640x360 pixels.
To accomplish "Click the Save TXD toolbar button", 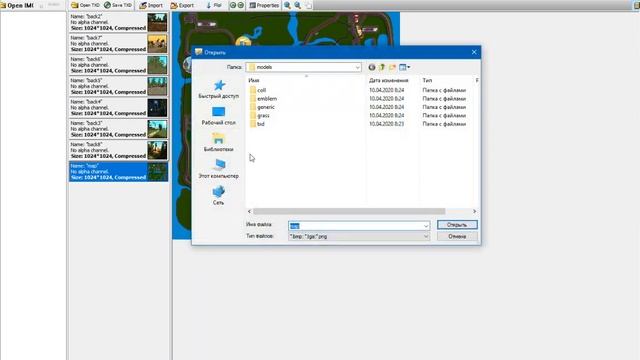I will point(118,5).
